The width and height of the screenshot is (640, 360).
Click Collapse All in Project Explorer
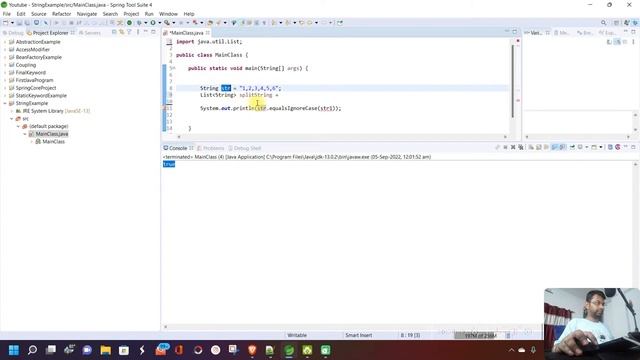click(114, 32)
